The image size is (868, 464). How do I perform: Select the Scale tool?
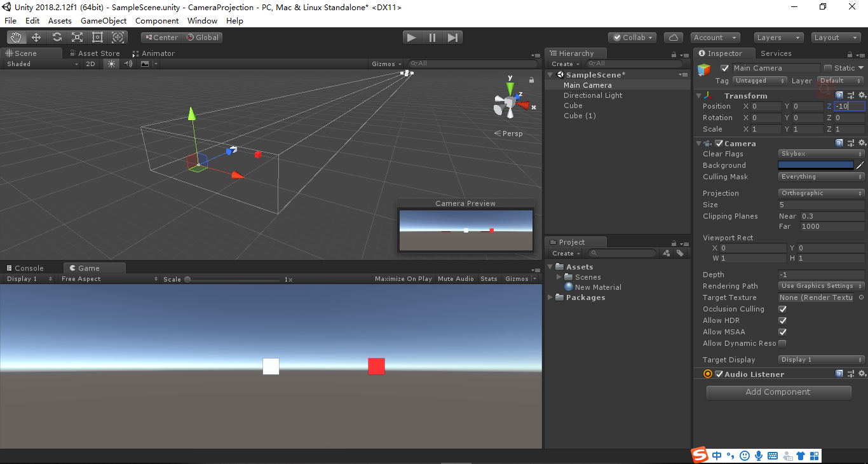click(x=77, y=37)
